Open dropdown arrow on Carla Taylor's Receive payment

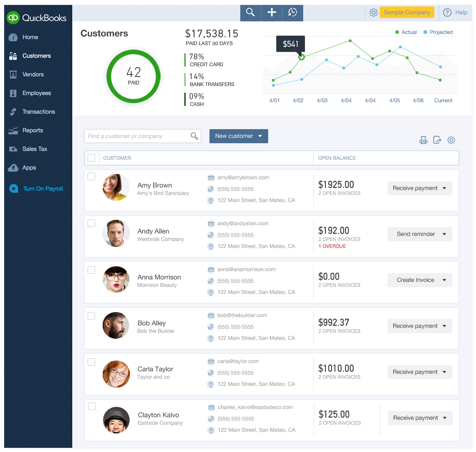tap(445, 372)
